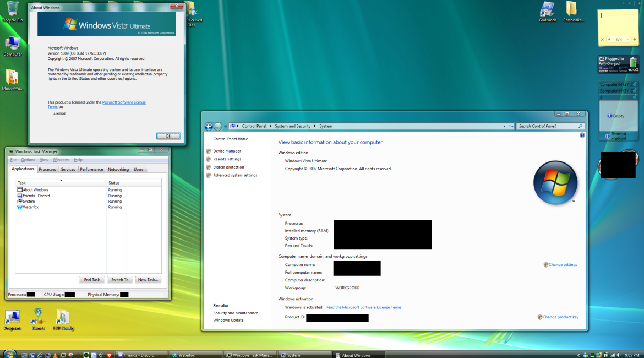Open the Help menu in Task Manager
The height and width of the screenshot is (358, 644).
click(x=78, y=160)
